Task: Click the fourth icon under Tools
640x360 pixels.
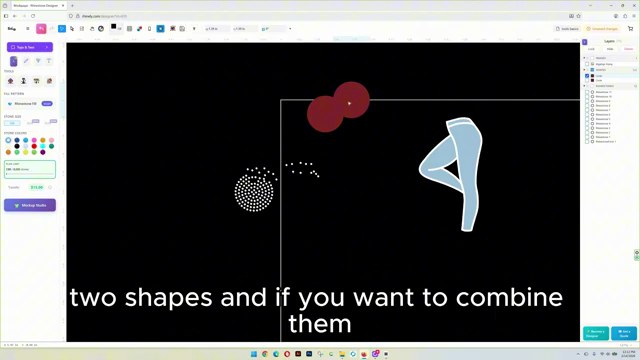Action: (x=49, y=81)
